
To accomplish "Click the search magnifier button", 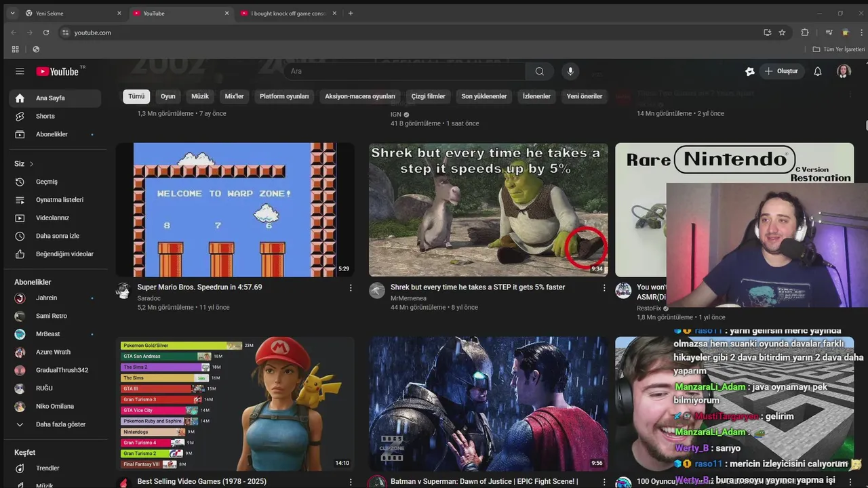I will click(x=539, y=71).
